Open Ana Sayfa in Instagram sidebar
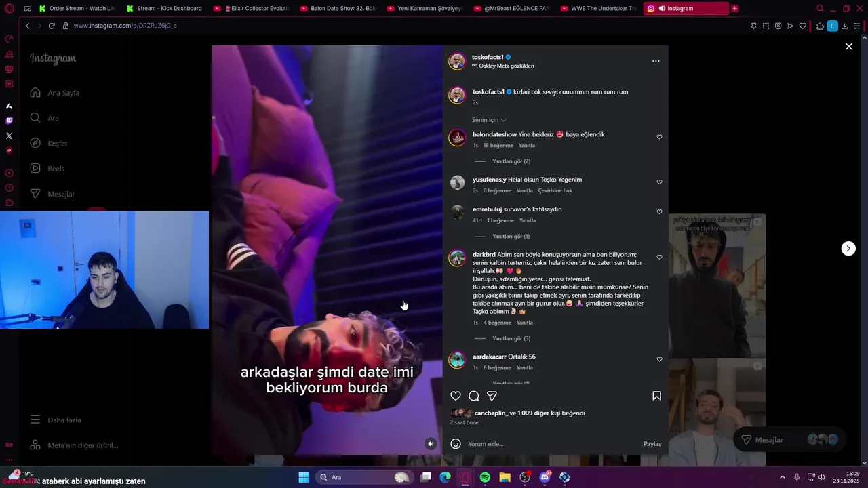 tap(55, 93)
